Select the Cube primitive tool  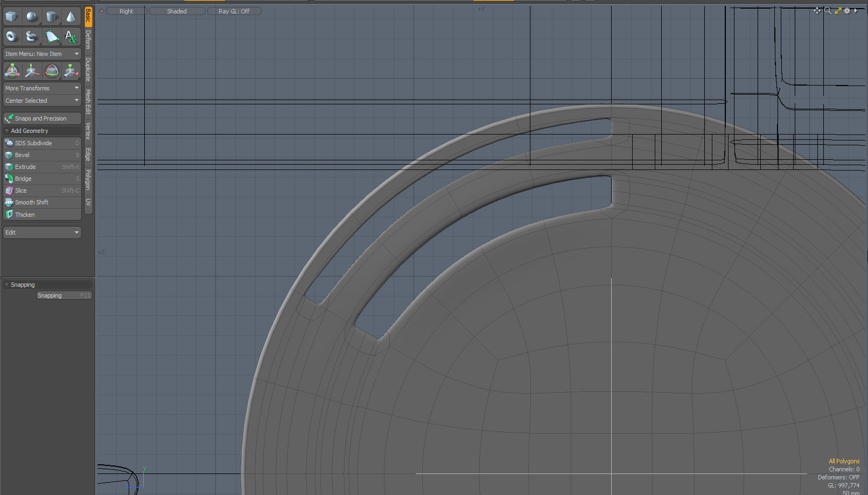coord(12,17)
